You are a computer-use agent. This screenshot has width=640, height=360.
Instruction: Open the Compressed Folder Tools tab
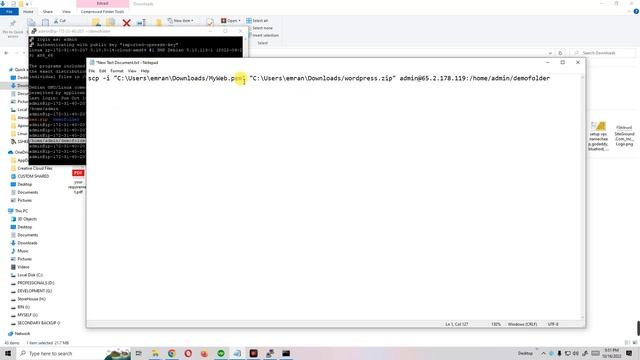pos(102,11)
